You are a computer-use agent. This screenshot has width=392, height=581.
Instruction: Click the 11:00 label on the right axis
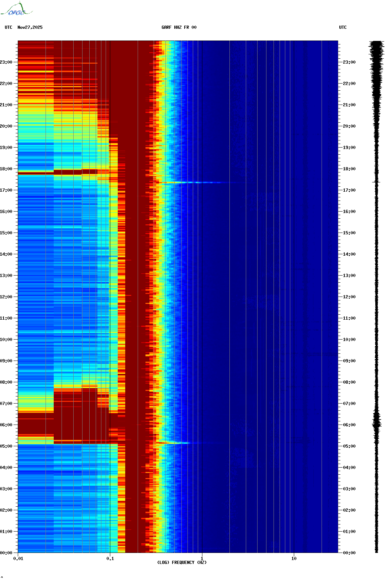[x=349, y=318]
